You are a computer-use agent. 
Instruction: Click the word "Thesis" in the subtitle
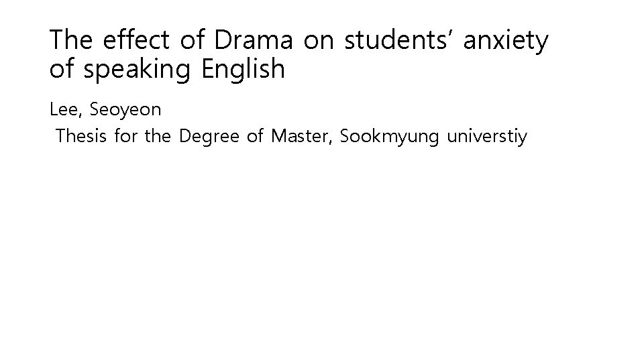(x=82, y=137)
